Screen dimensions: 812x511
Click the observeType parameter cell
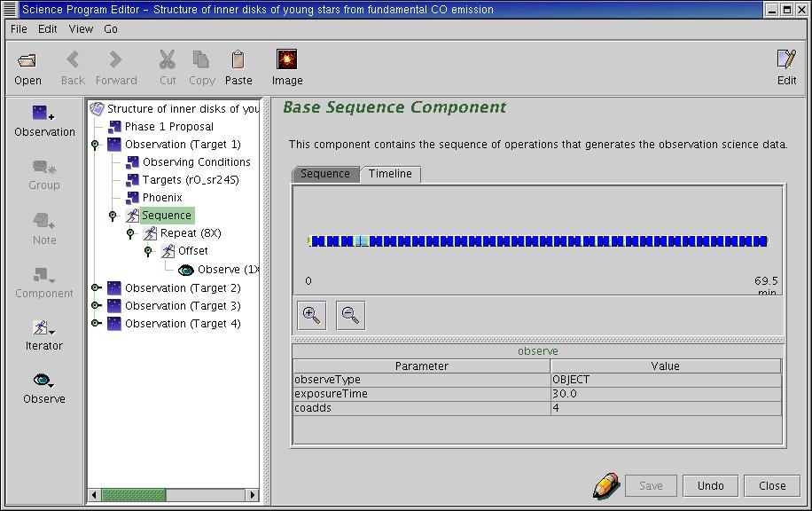click(x=422, y=380)
